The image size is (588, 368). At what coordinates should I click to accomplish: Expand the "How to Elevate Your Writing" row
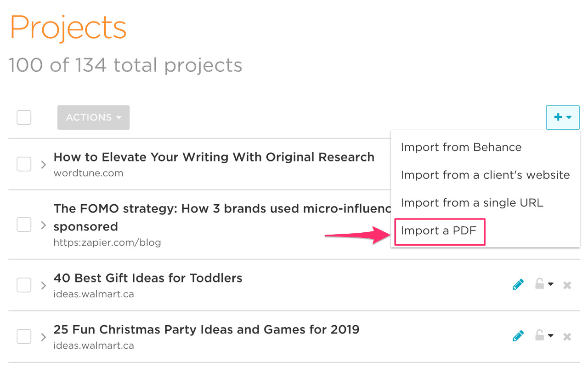click(43, 164)
